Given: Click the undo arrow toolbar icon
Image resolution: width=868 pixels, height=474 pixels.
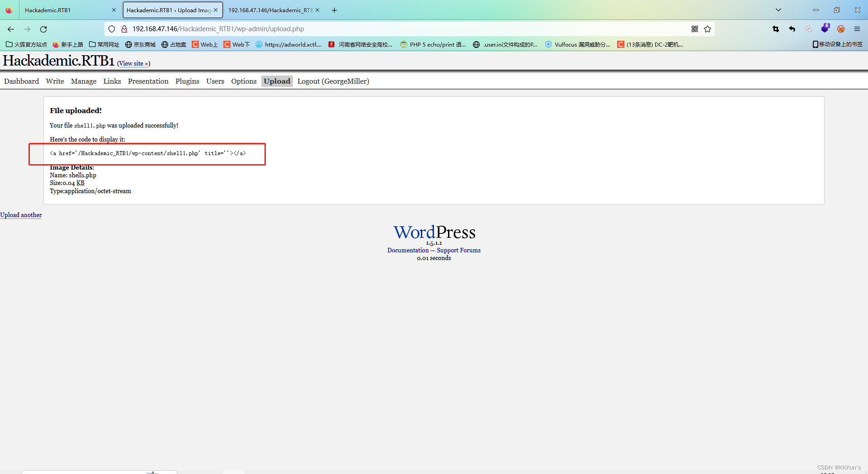Looking at the screenshot, I should (x=792, y=29).
